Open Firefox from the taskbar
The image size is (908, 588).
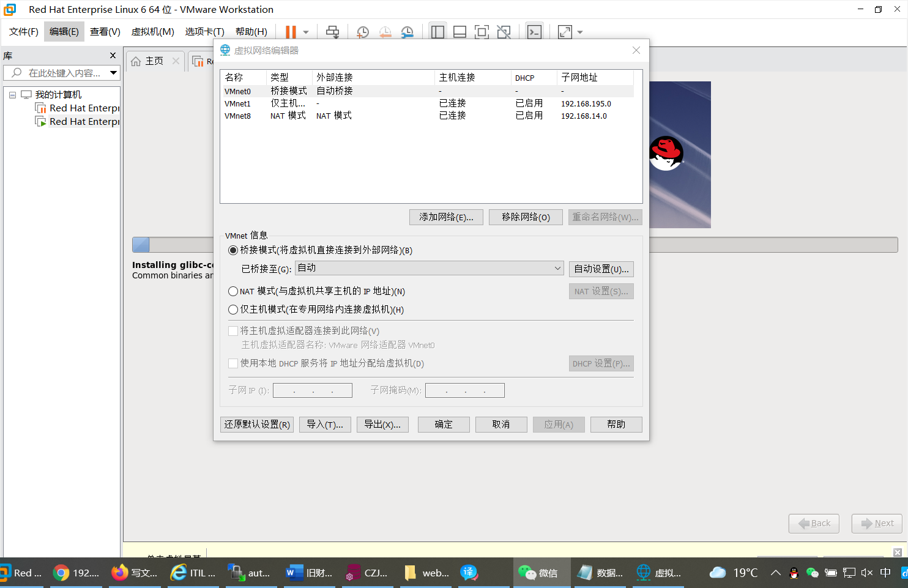135,573
